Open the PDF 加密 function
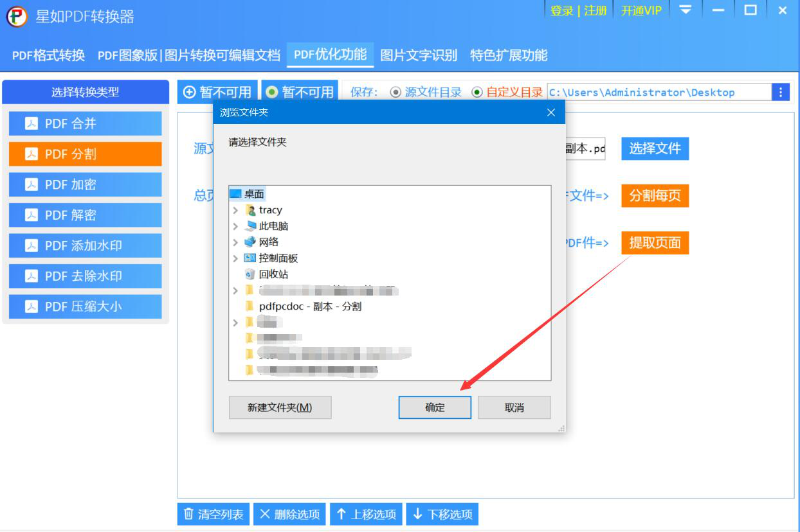 point(84,184)
